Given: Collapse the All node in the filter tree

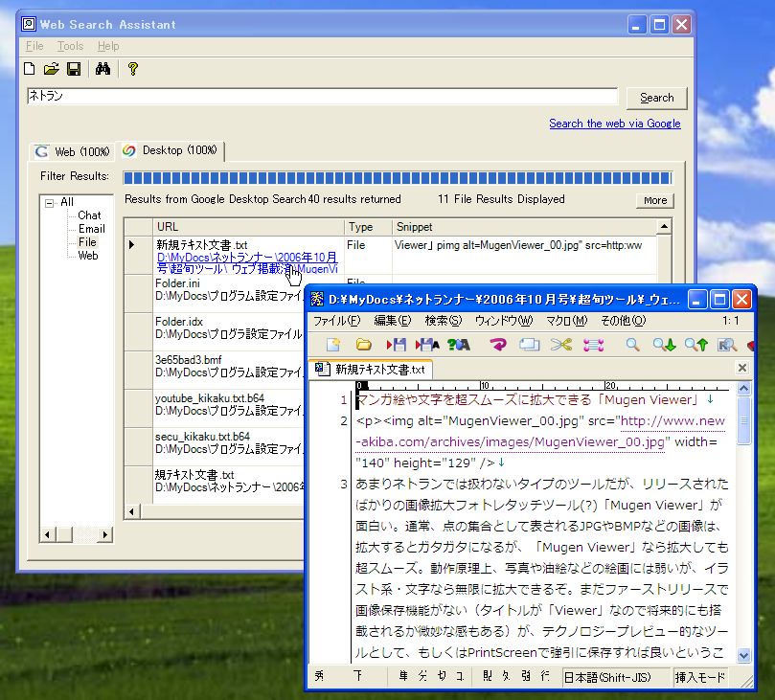Looking at the screenshot, I should (x=50, y=203).
